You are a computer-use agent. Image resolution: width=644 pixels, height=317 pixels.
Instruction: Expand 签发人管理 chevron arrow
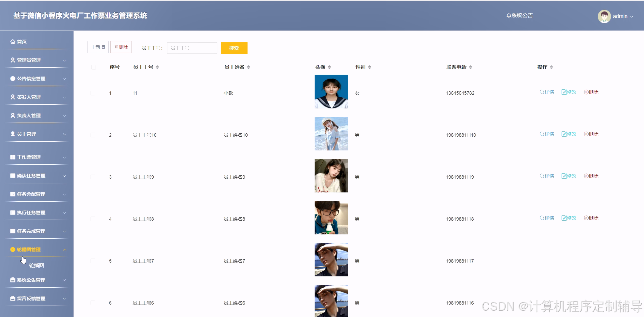click(x=64, y=97)
